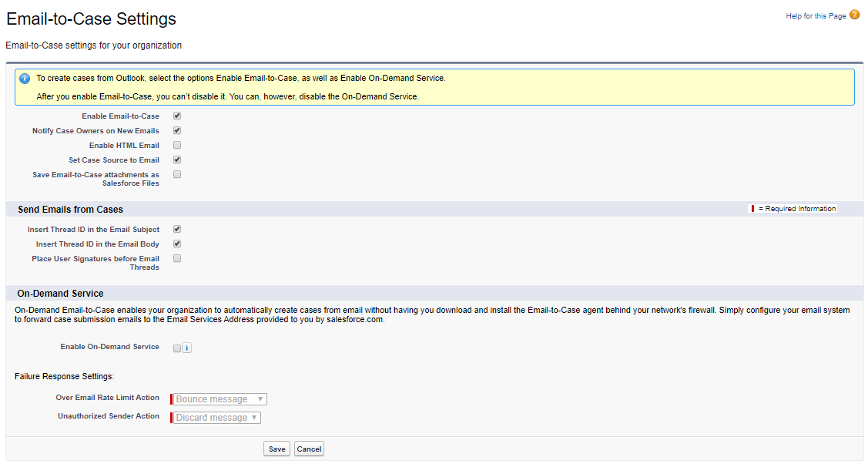
Task: Enable HTML Email
Action: [x=176, y=145]
